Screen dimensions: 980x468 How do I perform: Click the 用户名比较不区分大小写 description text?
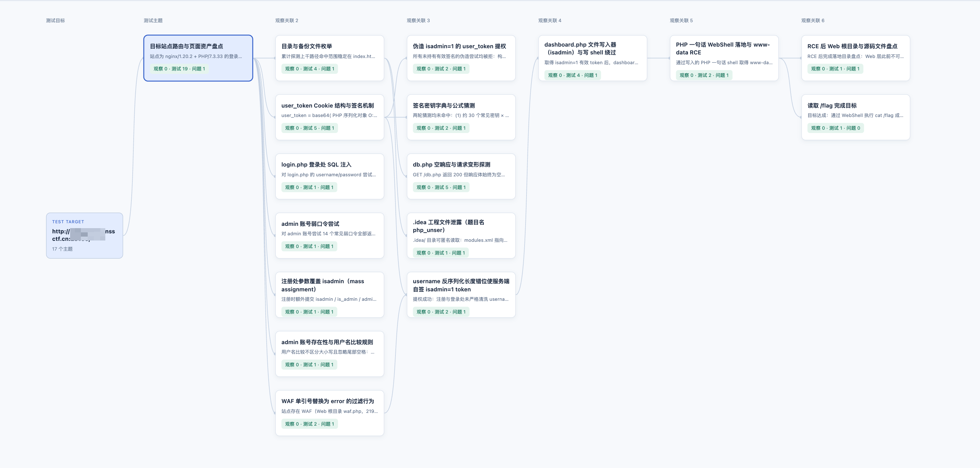[x=328, y=352]
